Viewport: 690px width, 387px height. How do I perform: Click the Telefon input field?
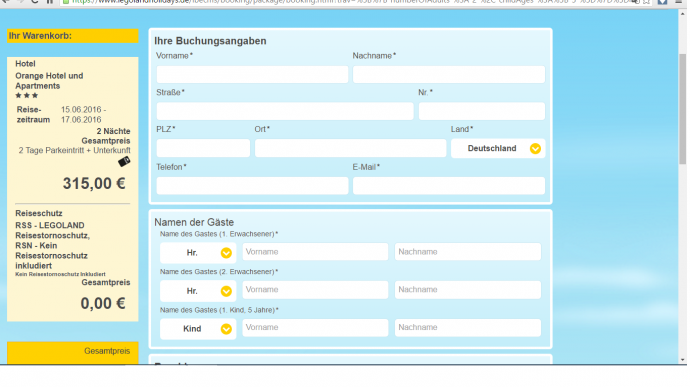[252, 186]
